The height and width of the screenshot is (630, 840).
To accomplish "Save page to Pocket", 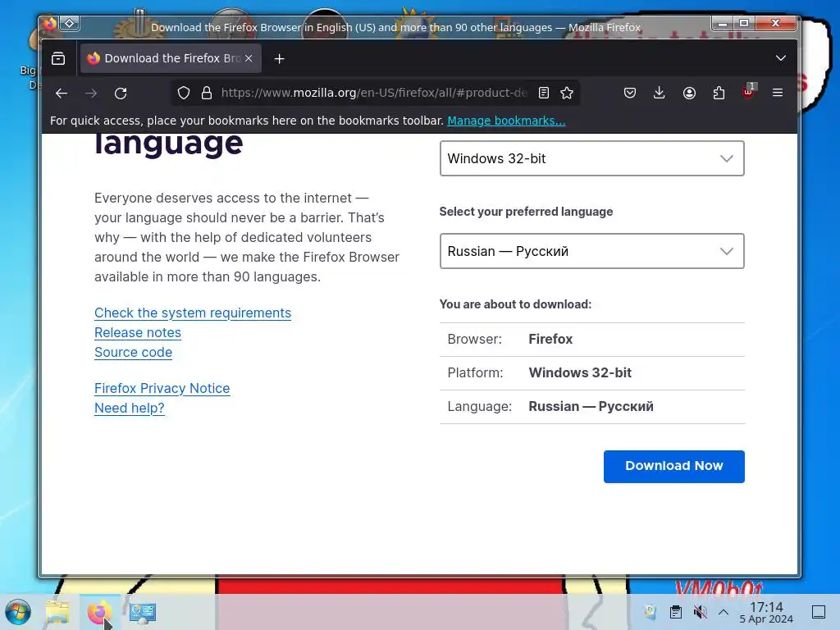I will pyautogui.click(x=630, y=93).
